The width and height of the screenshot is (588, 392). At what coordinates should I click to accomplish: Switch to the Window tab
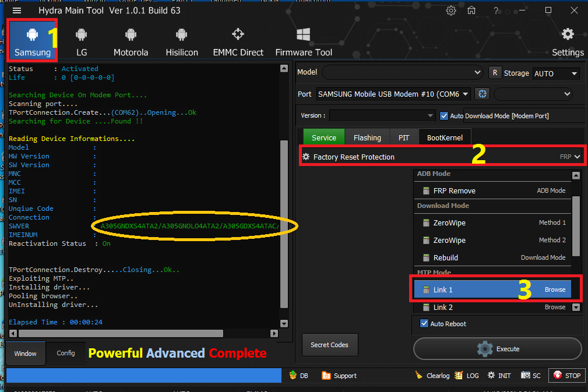26,354
